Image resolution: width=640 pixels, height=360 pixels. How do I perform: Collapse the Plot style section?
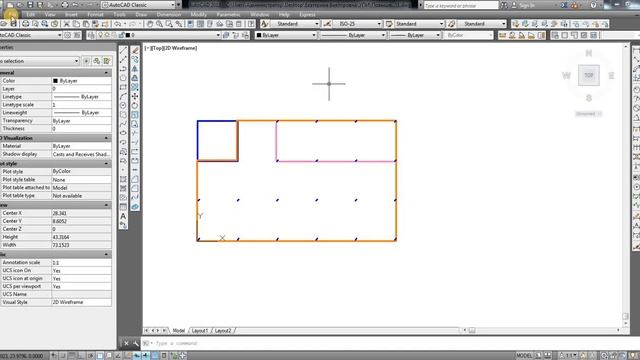pyautogui.click(x=107, y=164)
